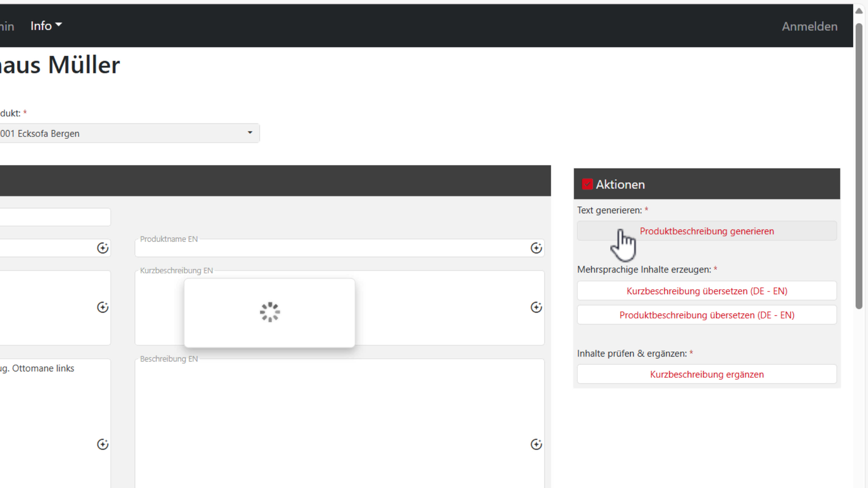Click the empty input above Produktname
The image size is (868, 488).
point(54,217)
